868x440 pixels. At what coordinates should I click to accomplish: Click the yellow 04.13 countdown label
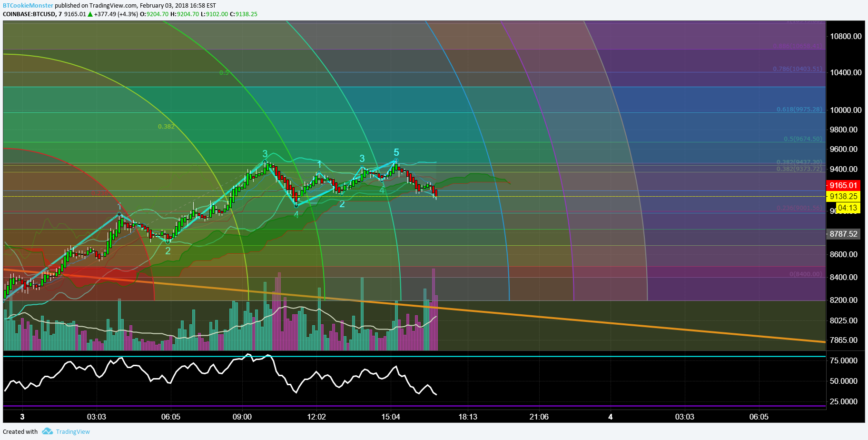(x=848, y=208)
